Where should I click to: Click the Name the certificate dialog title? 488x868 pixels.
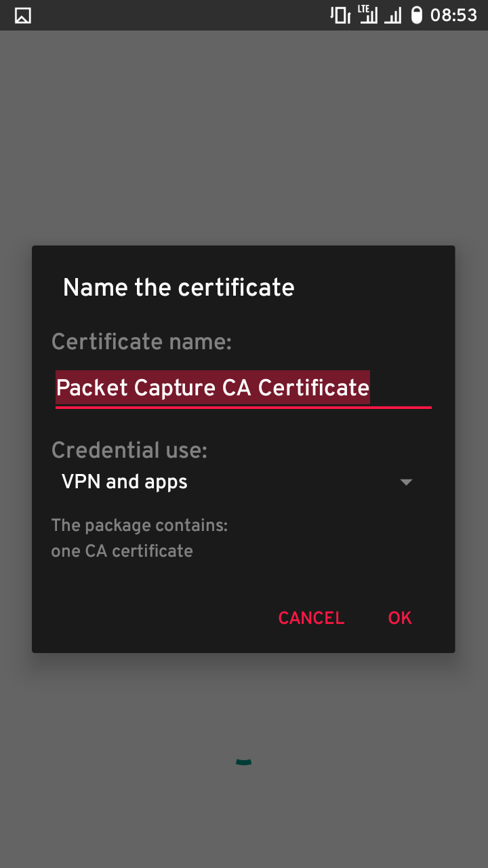178,287
